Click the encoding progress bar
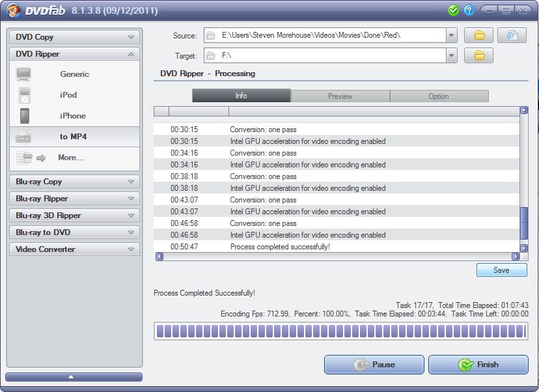This screenshot has width=539, height=392. 340,331
